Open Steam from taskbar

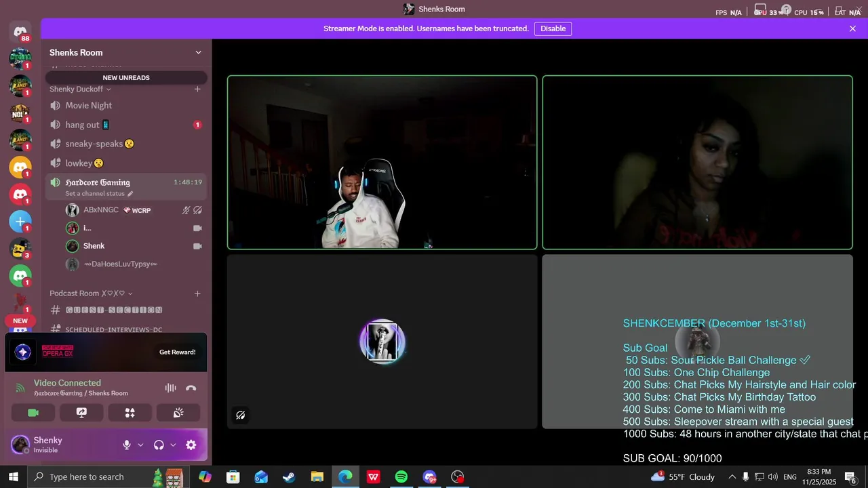pos(289,477)
